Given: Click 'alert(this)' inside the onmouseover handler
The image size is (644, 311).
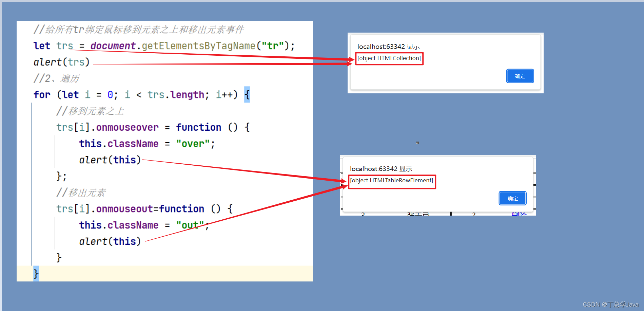Looking at the screenshot, I should pyautogui.click(x=110, y=160).
